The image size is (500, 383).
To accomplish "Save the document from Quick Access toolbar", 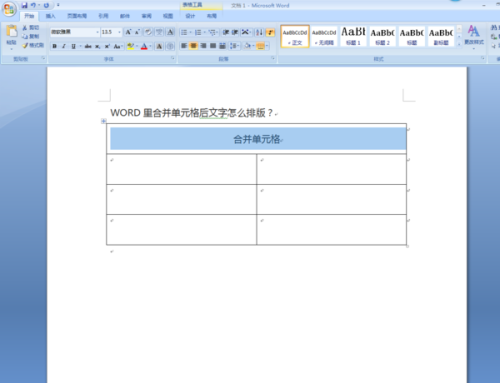I will (x=25, y=5).
